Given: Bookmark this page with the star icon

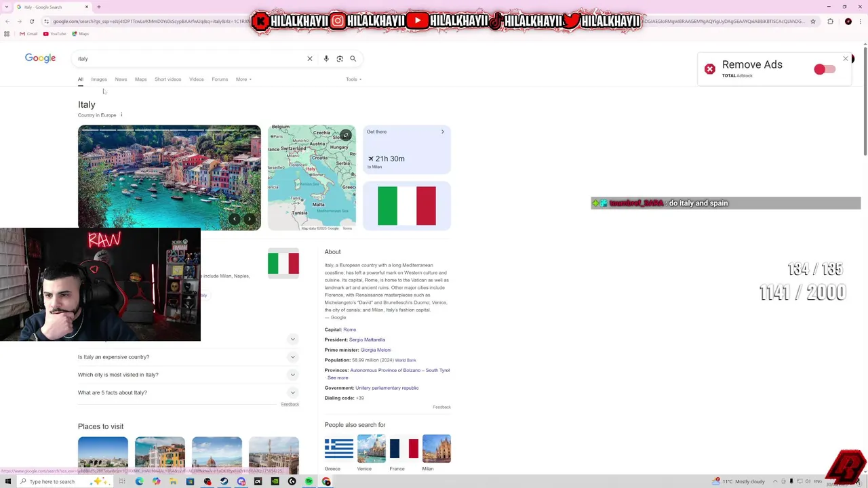Looking at the screenshot, I should point(813,22).
